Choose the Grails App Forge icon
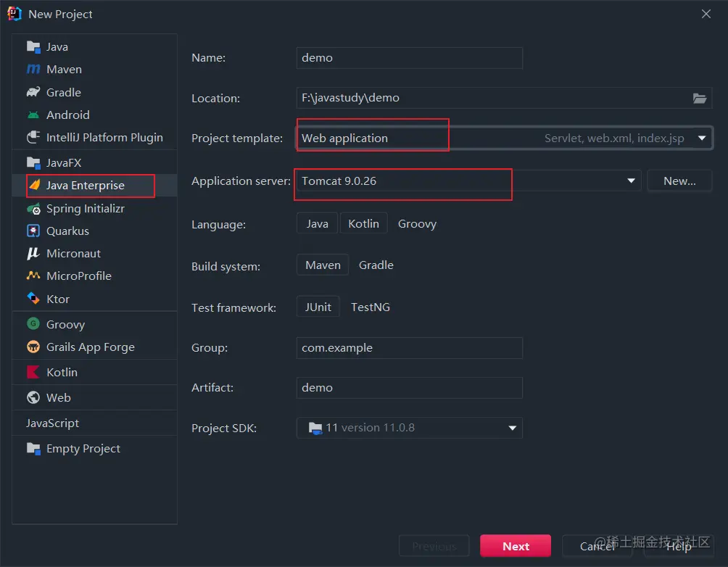728x567 pixels. 33,347
